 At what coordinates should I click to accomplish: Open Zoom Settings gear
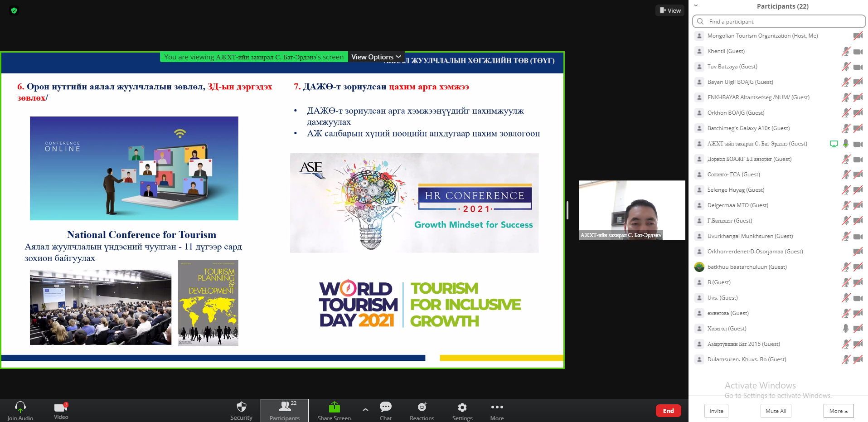tap(462, 407)
